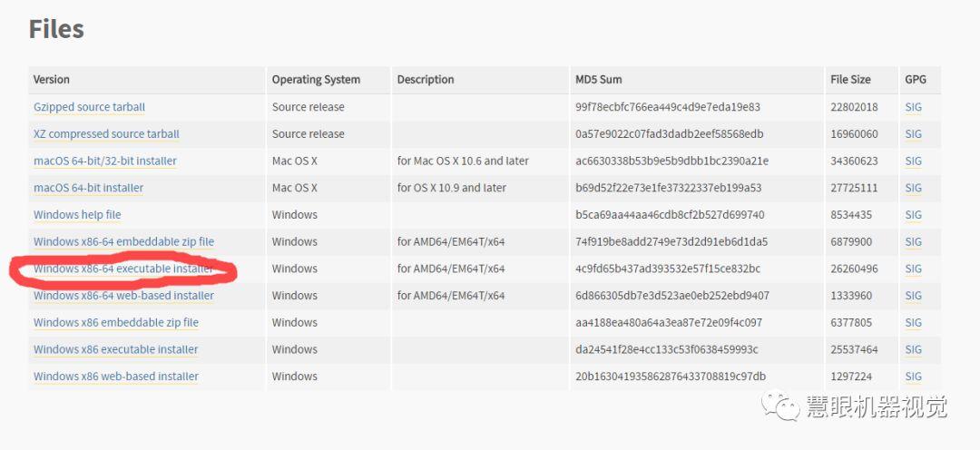Click MD5 sum 4c9fd65b437ad393532e57f15ce832bc
Viewport: 980px width, 450px height.
point(668,269)
